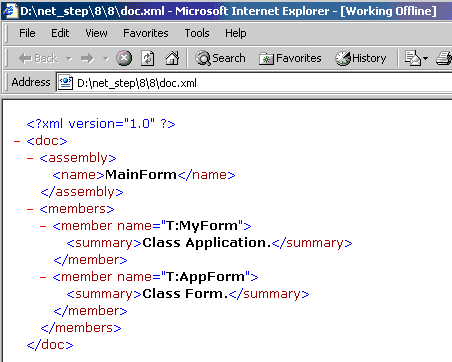Open the Edit menu
This screenshot has width=452, height=362.
[60, 33]
